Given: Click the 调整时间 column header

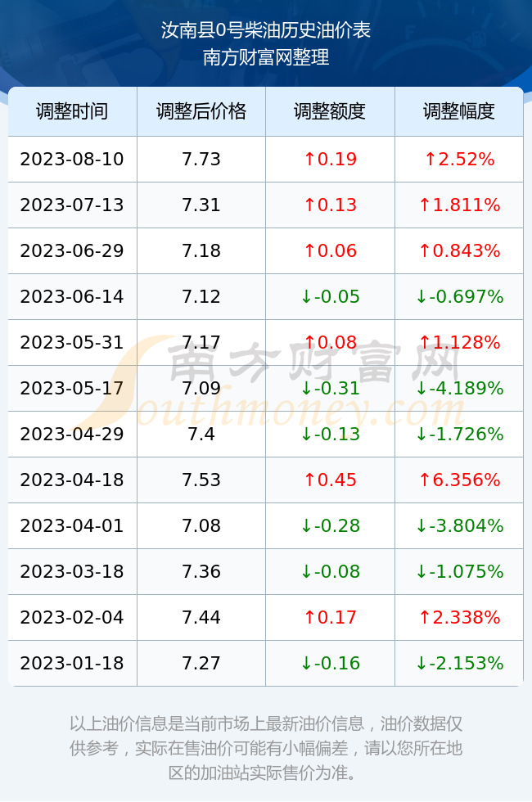Looking at the screenshot, I should tap(72, 111).
